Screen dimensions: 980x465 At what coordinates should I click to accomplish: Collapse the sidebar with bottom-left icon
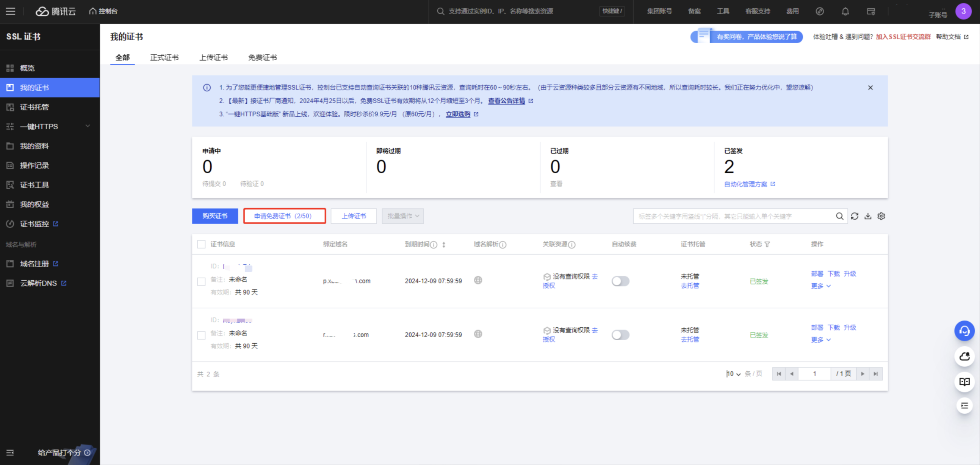point(10,452)
